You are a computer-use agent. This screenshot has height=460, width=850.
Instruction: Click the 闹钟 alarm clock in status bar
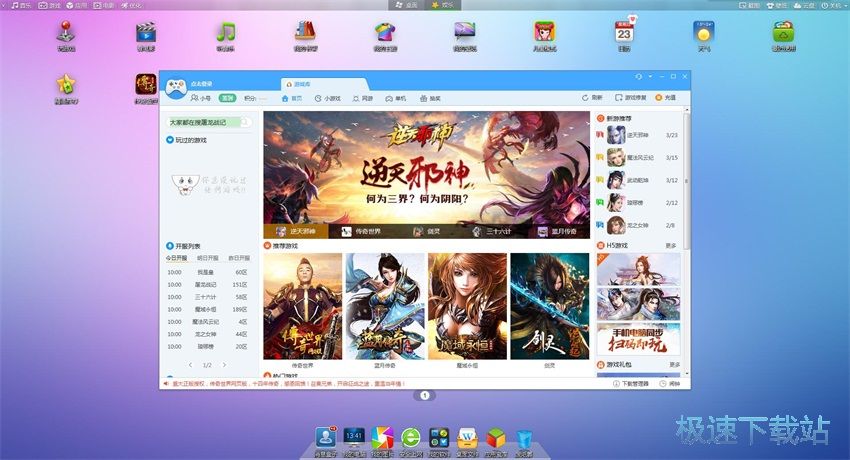669,384
